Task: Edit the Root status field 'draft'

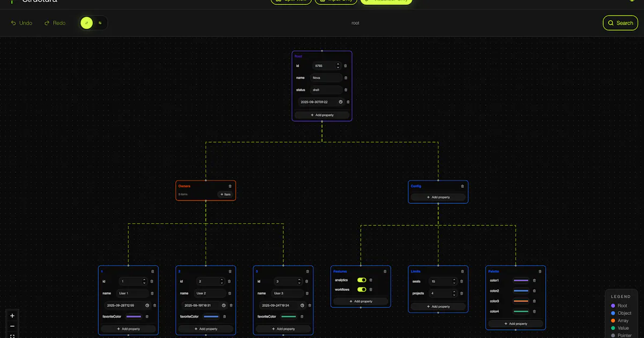Action: click(x=326, y=90)
